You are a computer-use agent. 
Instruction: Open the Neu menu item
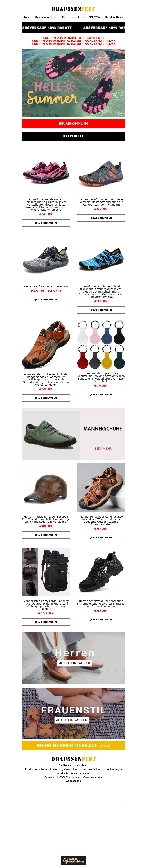27,17
